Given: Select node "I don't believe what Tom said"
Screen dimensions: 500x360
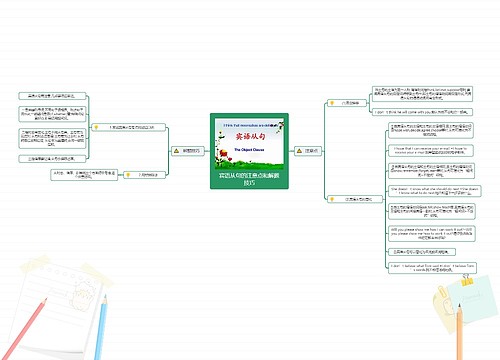Looking at the screenshot, I should (x=432, y=268).
